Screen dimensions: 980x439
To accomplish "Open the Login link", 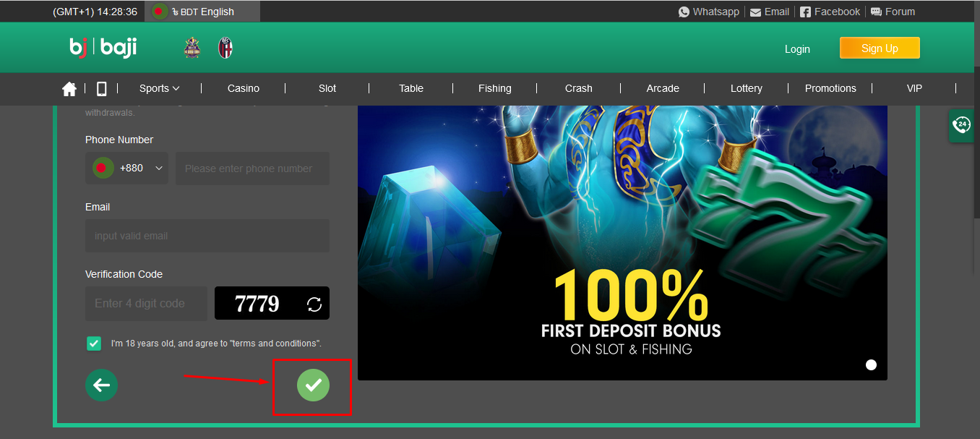I will pos(797,49).
